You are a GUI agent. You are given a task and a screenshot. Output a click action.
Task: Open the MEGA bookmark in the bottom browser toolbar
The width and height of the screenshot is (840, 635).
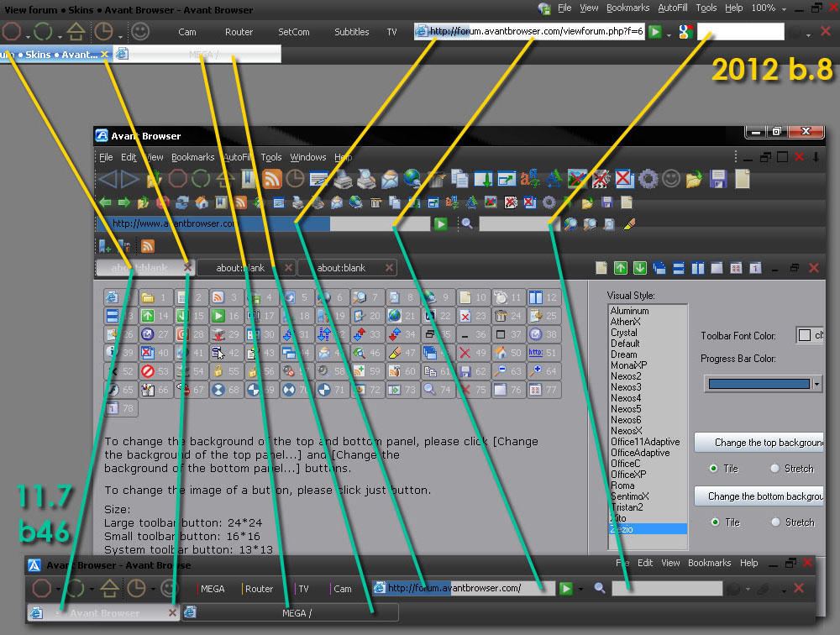coord(213,588)
